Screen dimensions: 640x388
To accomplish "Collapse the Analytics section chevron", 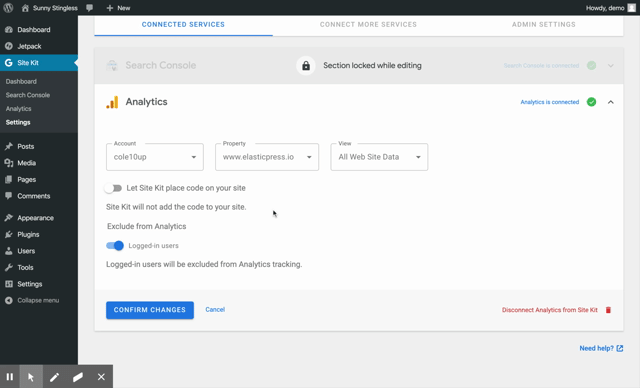I will pos(611,102).
